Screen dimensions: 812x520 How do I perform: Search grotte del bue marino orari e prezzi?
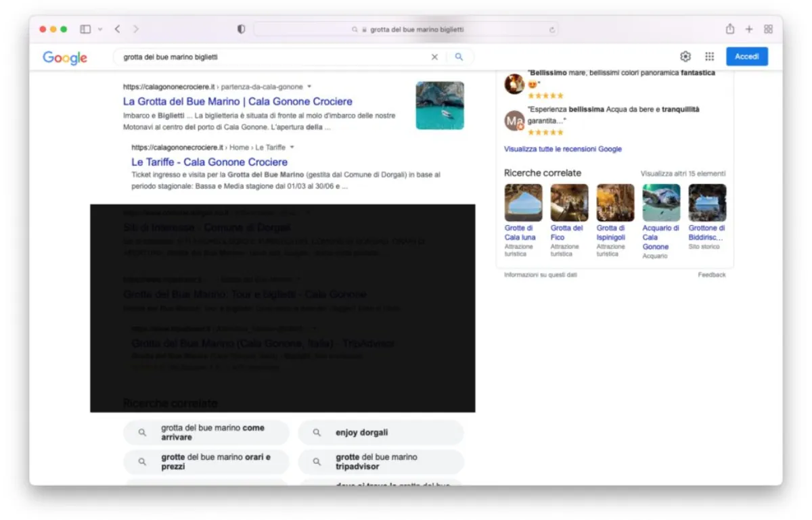(x=206, y=462)
